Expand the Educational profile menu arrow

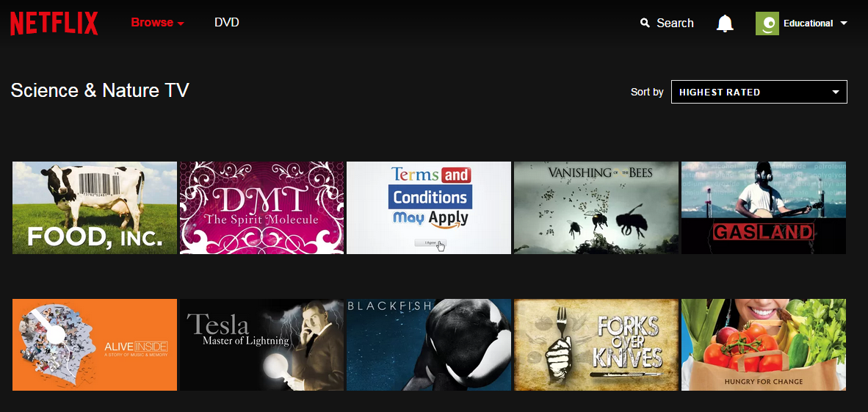coord(844,24)
